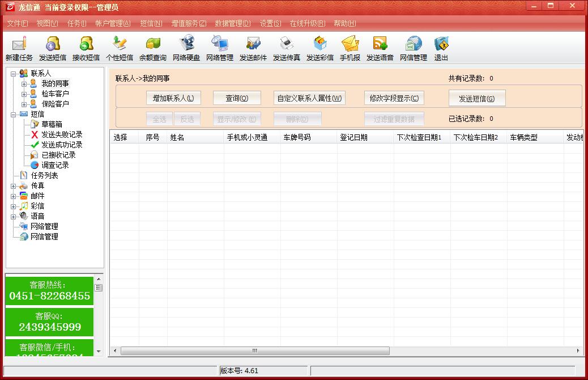Click the 自定义联系人属性 button

click(309, 98)
